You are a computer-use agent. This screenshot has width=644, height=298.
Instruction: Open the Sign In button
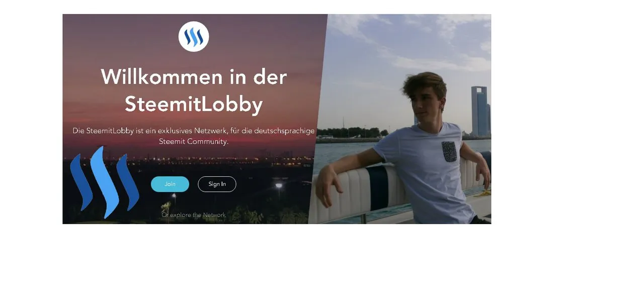pos(217,184)
